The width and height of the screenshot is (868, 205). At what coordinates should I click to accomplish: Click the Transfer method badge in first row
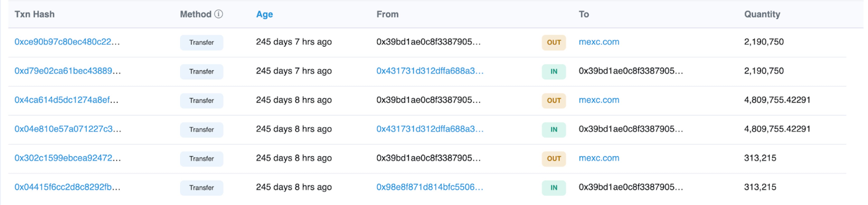pyautogui.click(x=201, y=43)
